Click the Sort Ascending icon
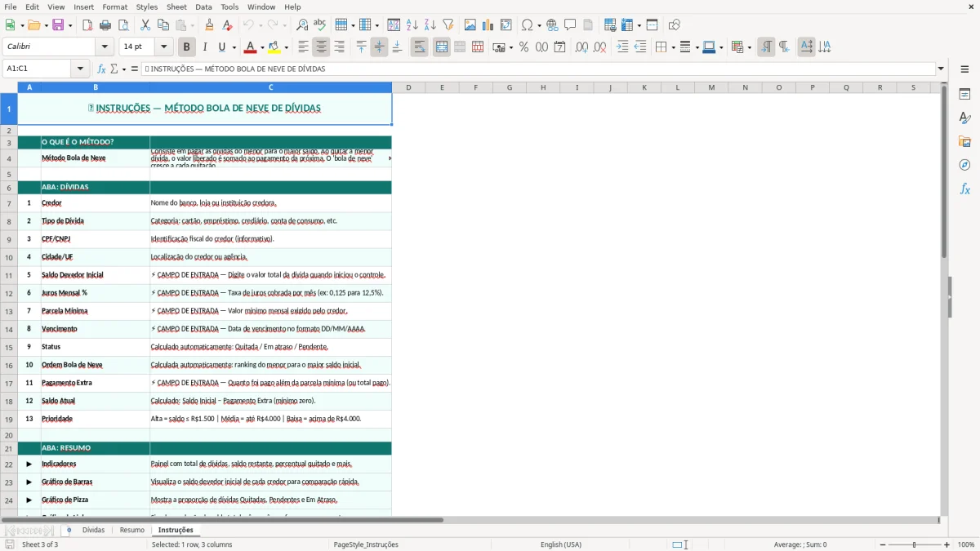980x551 pixels. tap(412, 25)
